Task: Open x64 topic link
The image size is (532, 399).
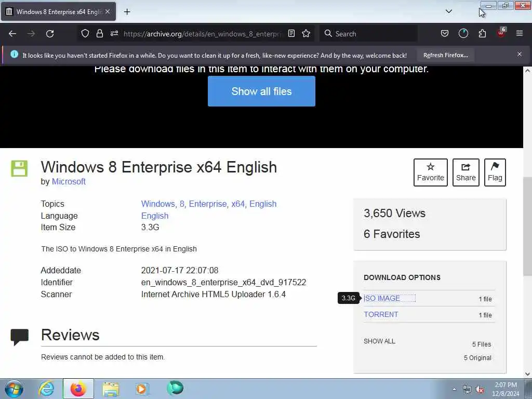Action: 238,204
